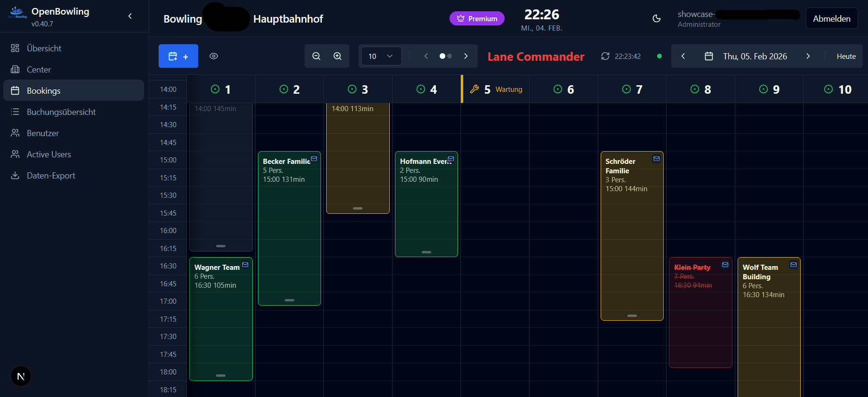This screenshot has width=868, height=397.
Task: Go to the next lane page
Action: click(466, 56)
